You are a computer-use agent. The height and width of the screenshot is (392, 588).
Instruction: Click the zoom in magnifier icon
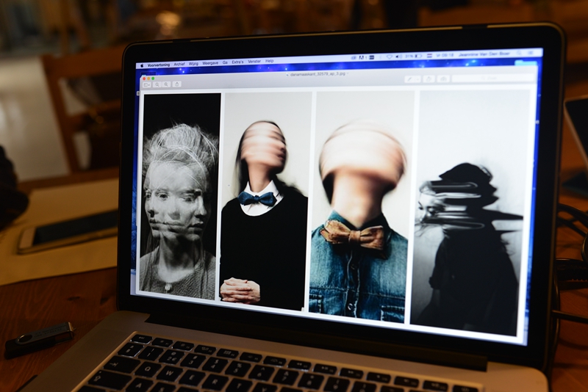166,84
